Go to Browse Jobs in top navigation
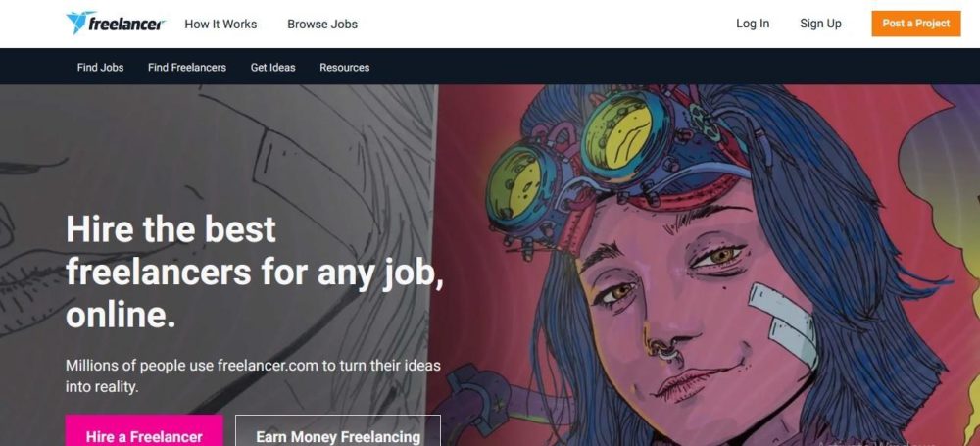 click(322, 24)
